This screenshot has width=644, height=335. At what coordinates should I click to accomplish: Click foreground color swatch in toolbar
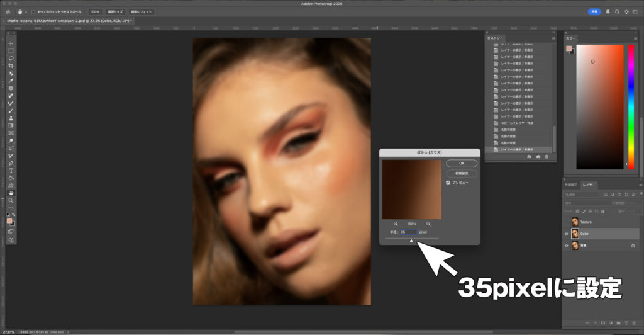pyautogui.click(x=9, y=221)
